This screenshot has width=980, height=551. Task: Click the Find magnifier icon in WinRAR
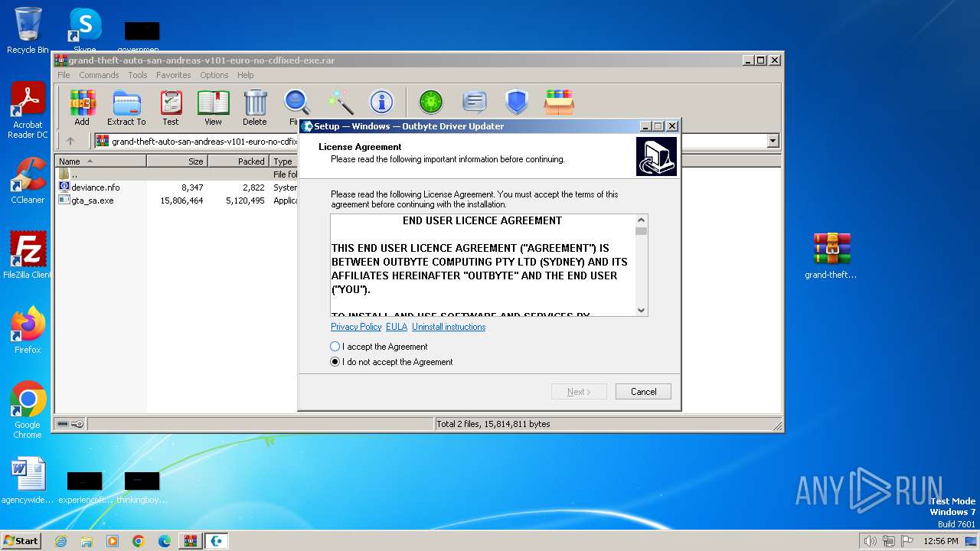point(297,102)
